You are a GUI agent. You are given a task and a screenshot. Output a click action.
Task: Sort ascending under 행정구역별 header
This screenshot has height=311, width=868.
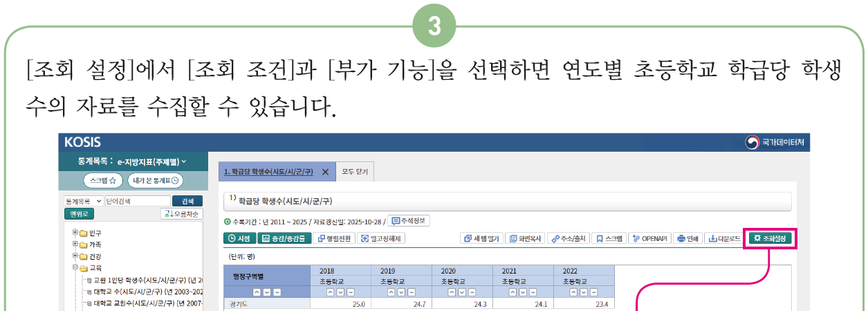click(x=257, y=292)
